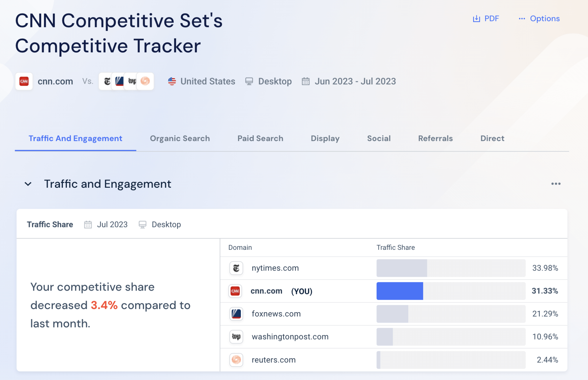The width and height of the screenshot is (588, 380).
Task: Click the Reuters logo beside reuters.com
Action: tap(236, 360)
